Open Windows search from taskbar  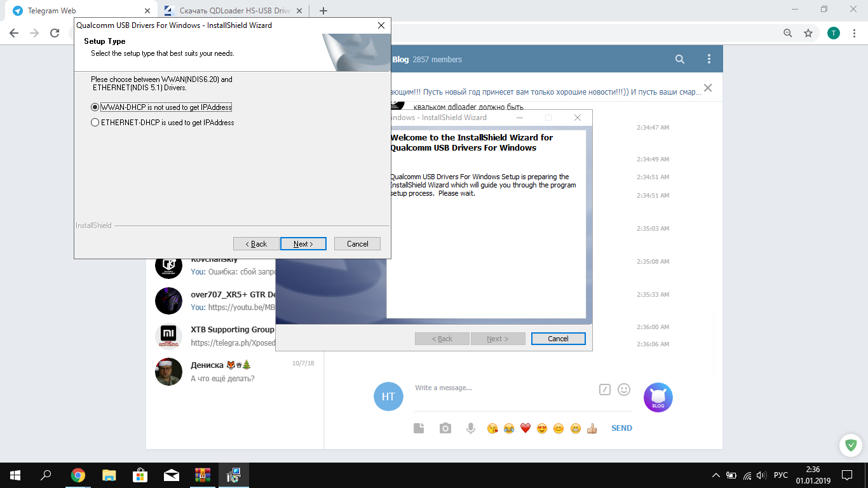tap(46, 475)
